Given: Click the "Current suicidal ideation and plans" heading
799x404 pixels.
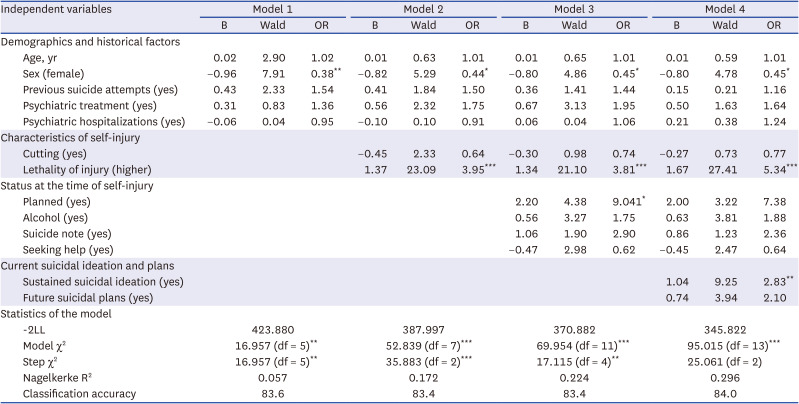Looking at the screenshot, I should (x=91, y=266).
